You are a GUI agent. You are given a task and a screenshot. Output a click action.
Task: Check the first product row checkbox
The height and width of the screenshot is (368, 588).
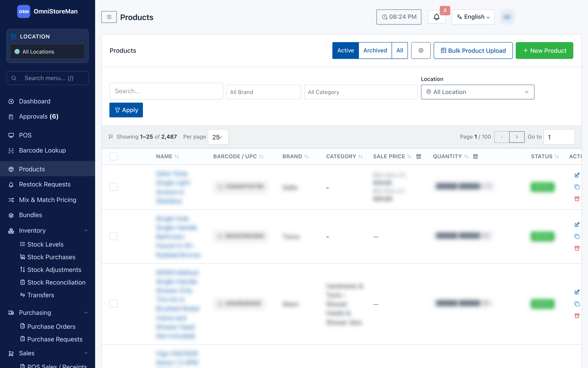pos(114,187)
